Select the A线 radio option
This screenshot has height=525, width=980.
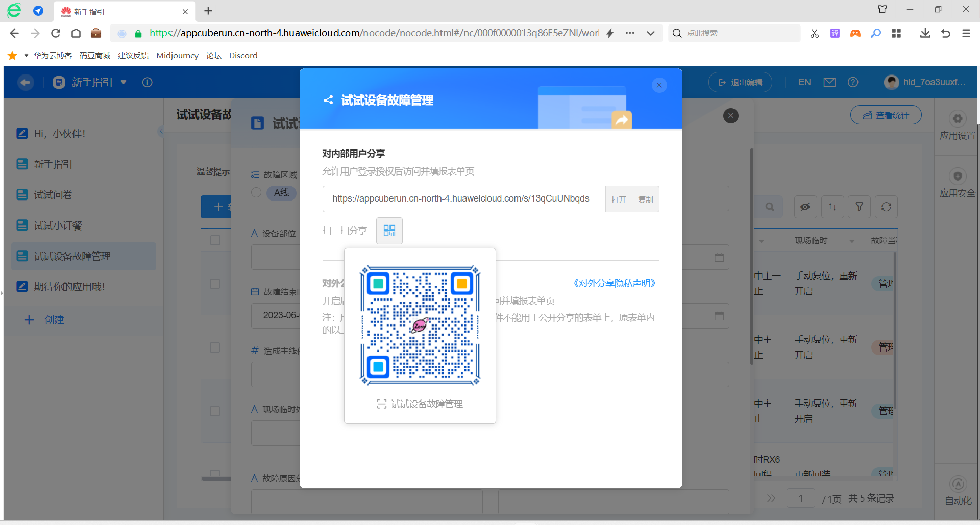tap(256, 192)
